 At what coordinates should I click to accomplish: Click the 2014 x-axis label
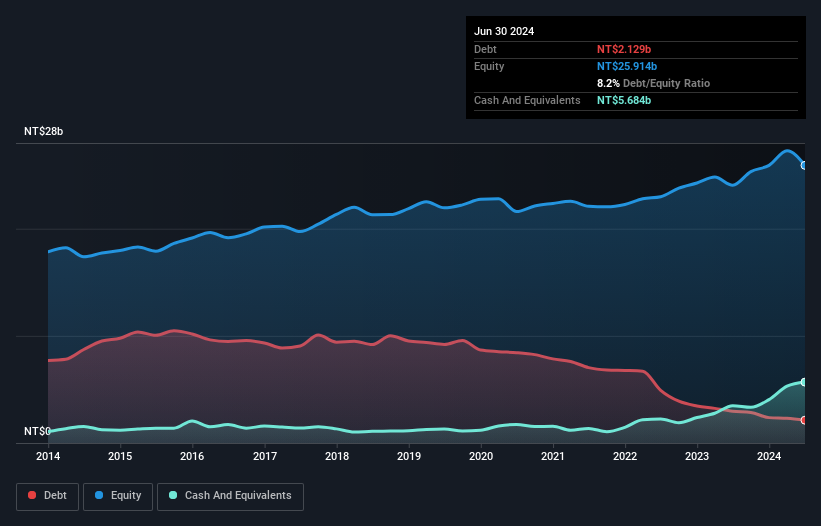48,456
